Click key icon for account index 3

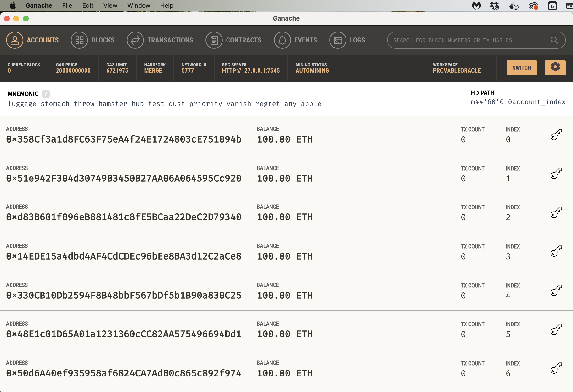(556, 251)
